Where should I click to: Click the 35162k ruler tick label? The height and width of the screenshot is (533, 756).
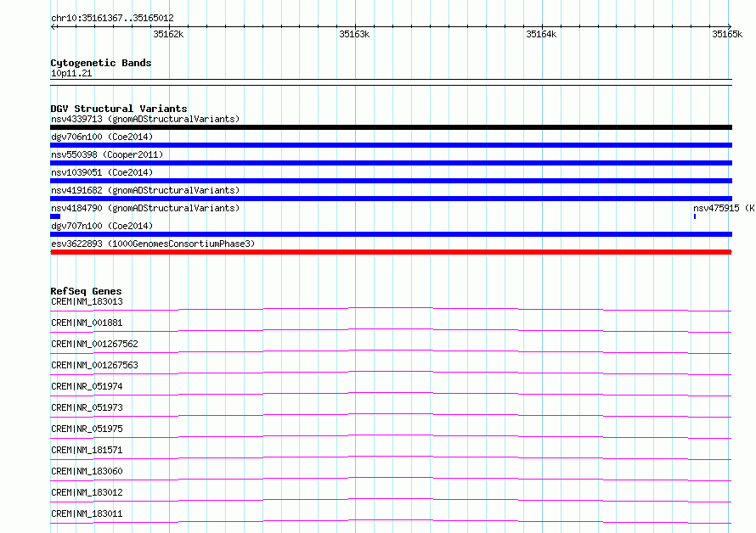tap(168, 34)
